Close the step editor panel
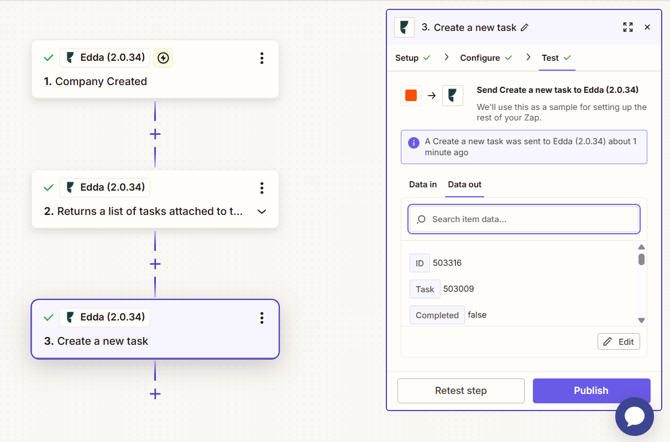The image size is (670, 442). [647, 27]
